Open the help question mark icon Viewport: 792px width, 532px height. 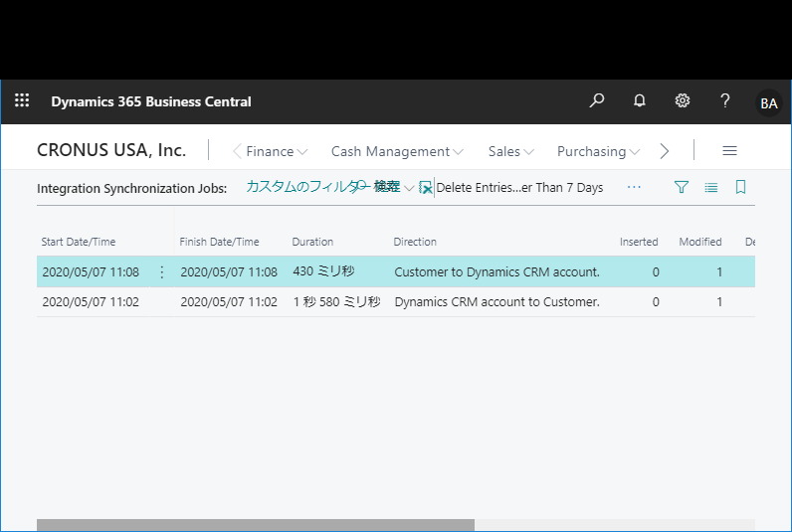(724, 101)
